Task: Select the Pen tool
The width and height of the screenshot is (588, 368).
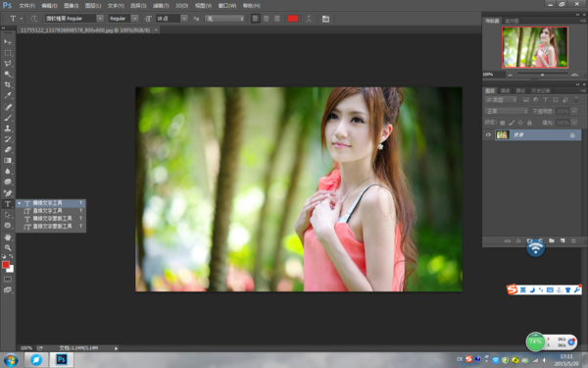Action: pyautogui.click(x=8, y=193)
